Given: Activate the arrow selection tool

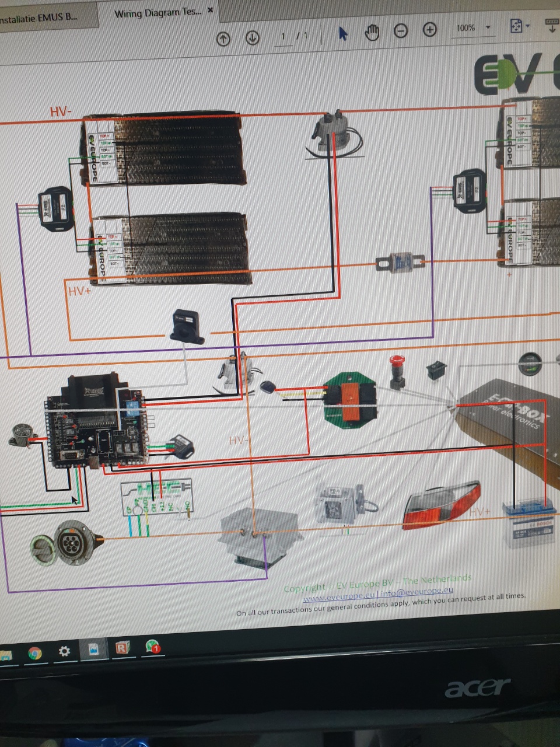Looking at the screenshot, I should [x=343, y=33].
